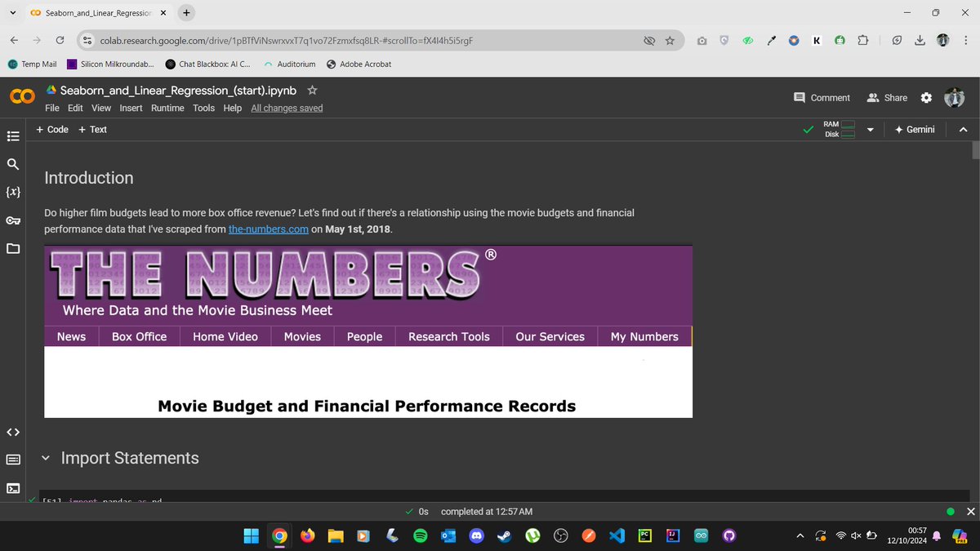Click the RAM and Disk usage indicator
Image resolution: width=980 pixels, height=551 pixels.
[839, 130]
